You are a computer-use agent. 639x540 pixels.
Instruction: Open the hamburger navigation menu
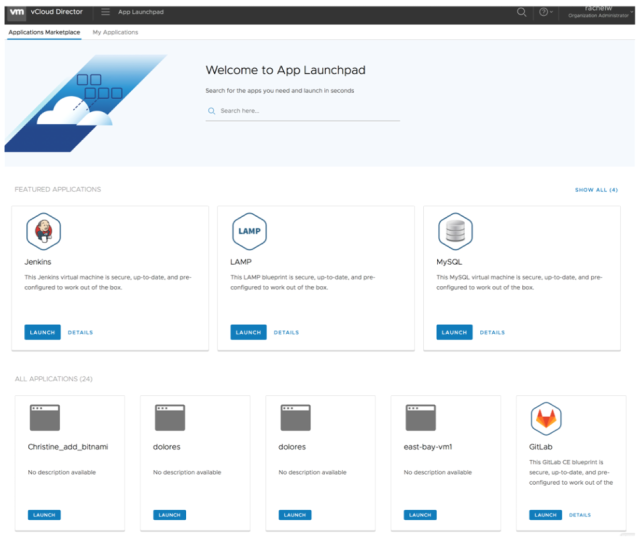(x=106, y=12)
